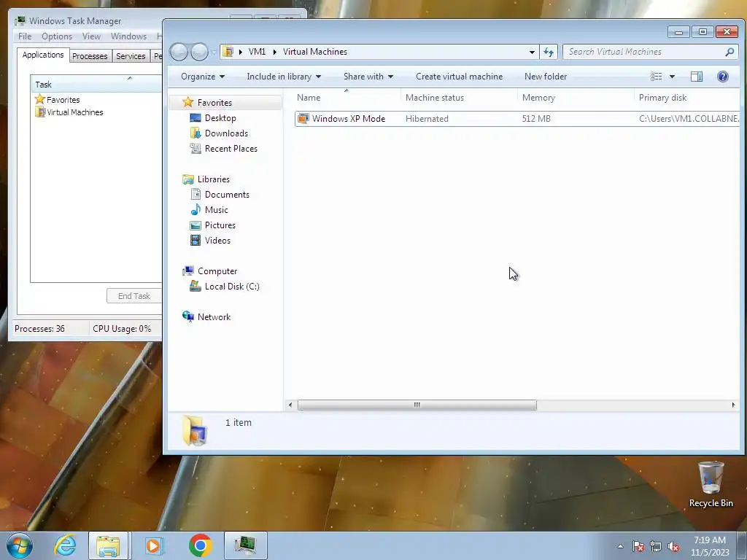Sort by the Name column header
The width and height of the screenshot is (747, 560).
tap(347, 98)
